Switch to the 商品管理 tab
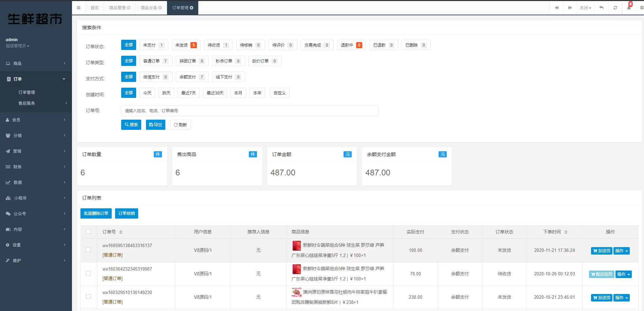Viewport: 644px width, 311px height. pos(117,8)
